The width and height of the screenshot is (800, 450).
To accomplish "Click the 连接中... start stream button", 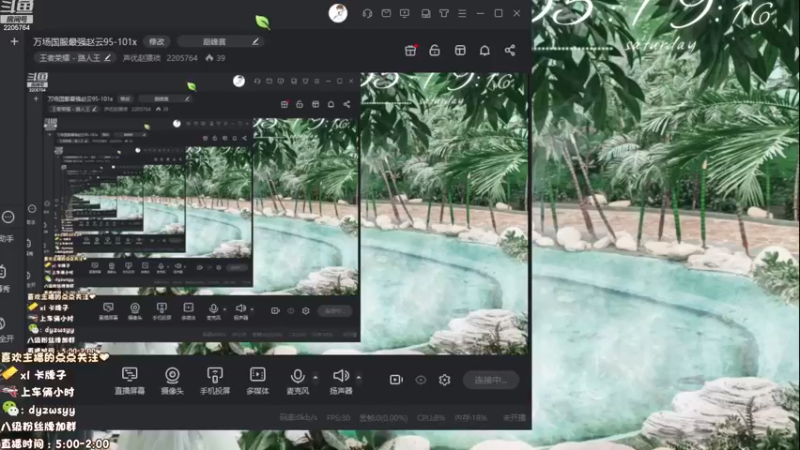I will click(x=491, y=380).
